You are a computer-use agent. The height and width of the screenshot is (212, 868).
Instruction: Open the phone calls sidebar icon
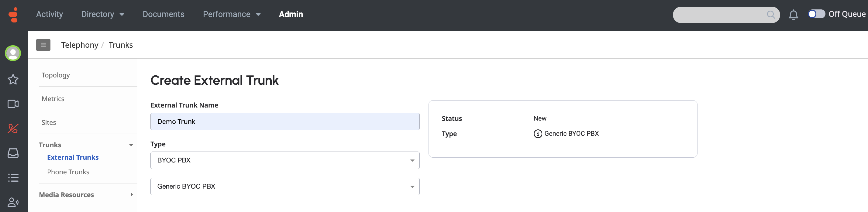pyautogui.click(x=13, y=128)
